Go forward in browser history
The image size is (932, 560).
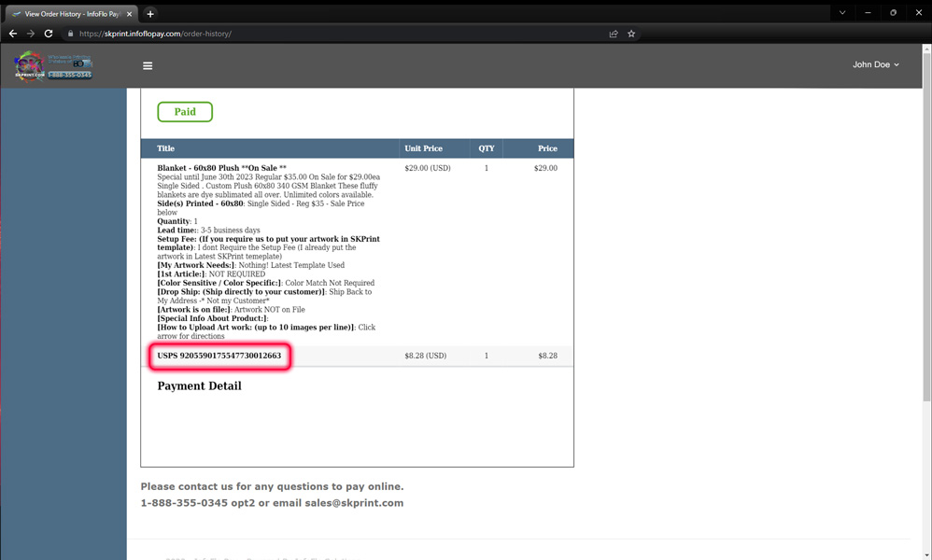(x=31, y=34)
